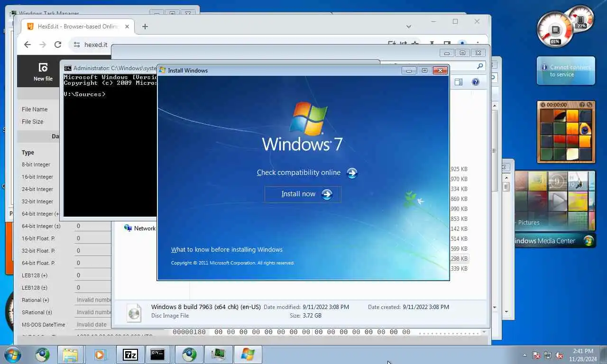Click the File Name label in HexEd.it
Viewport: 607px width, 364px height.
35,109
